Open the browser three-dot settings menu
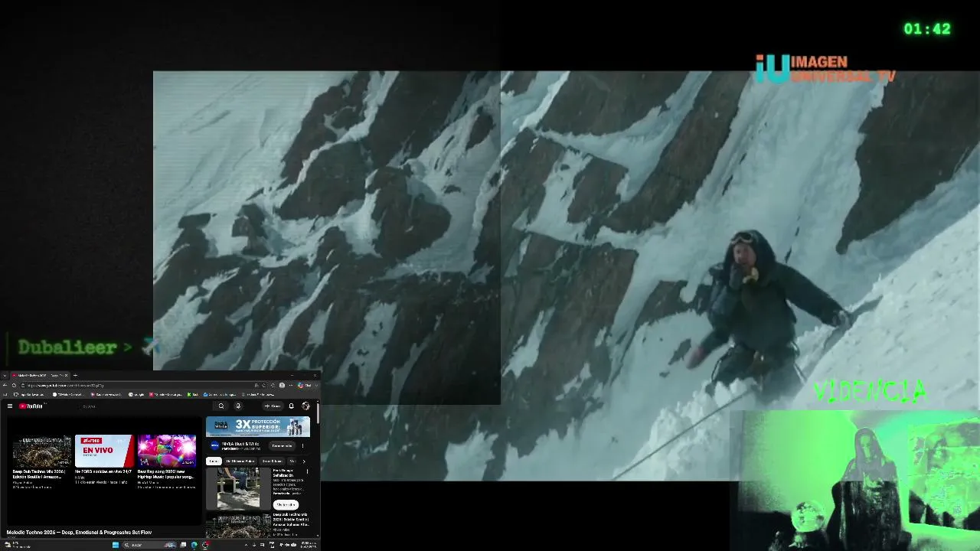Screen dimensions: 980x551 point(291,385)
